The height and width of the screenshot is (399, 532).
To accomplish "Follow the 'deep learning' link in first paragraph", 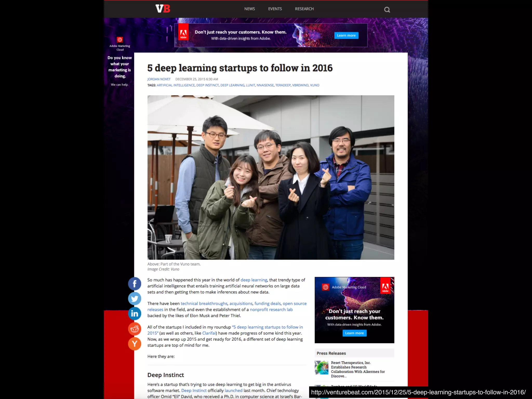I will pos(254,280).
